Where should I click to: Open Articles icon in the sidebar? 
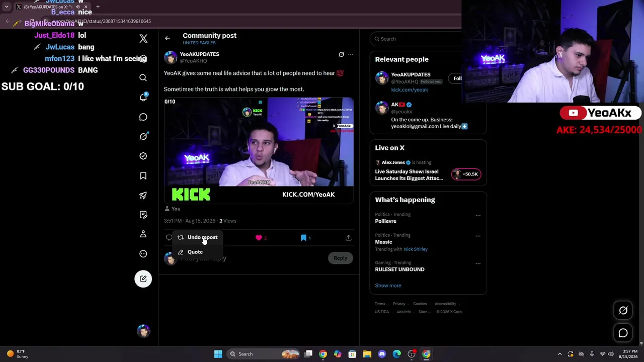(x=143, y=215)
